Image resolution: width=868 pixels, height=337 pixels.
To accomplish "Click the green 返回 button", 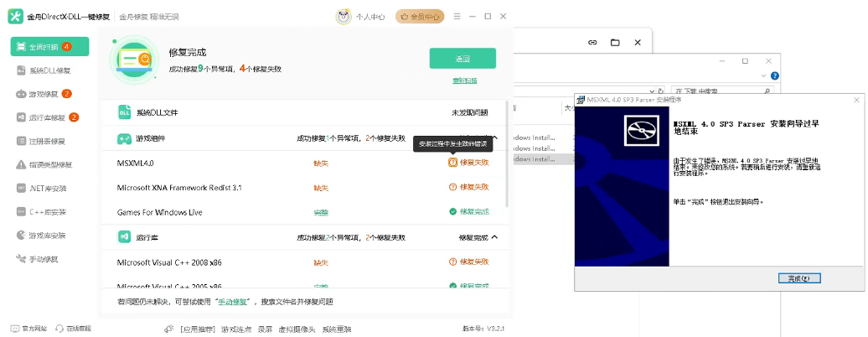I will 462,58.
